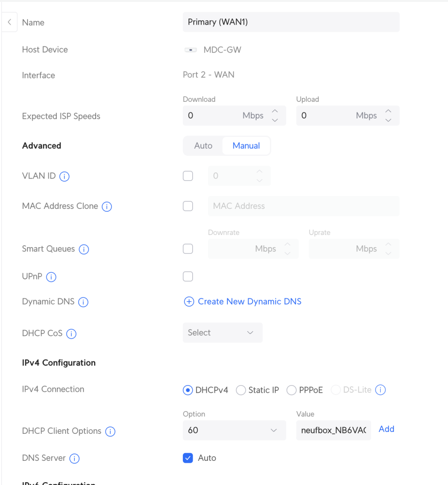Click the info icon next to VLAN ID
448x485 pixels.
tap(65, 177)
